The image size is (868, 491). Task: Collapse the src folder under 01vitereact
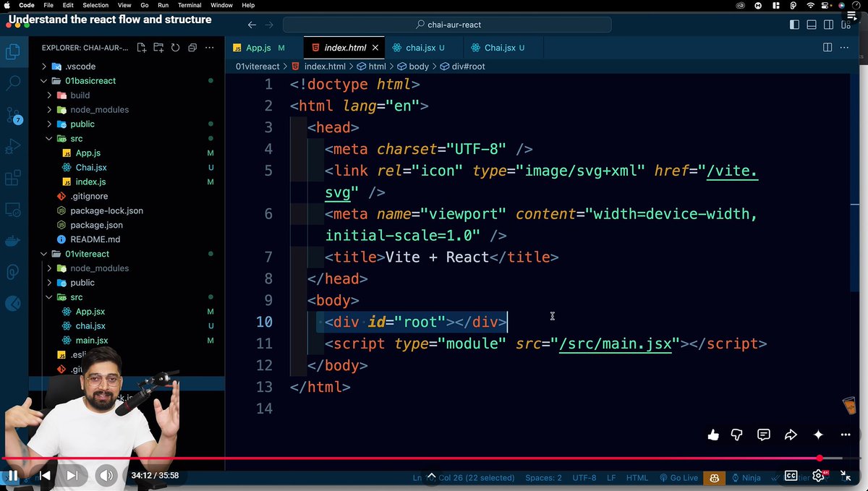click(76, 297)
